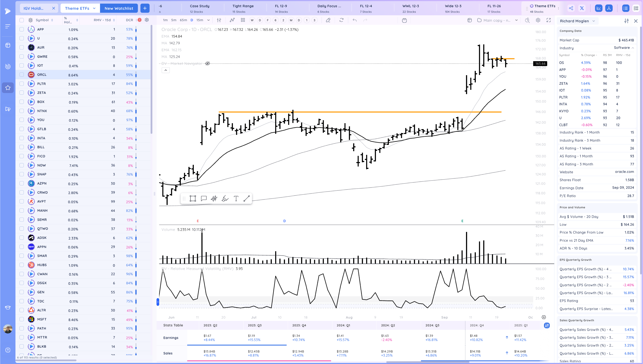This screenshot has width=643, height=364.
Task: Check the ORCL row checkbox
Action: click(22, 75)
